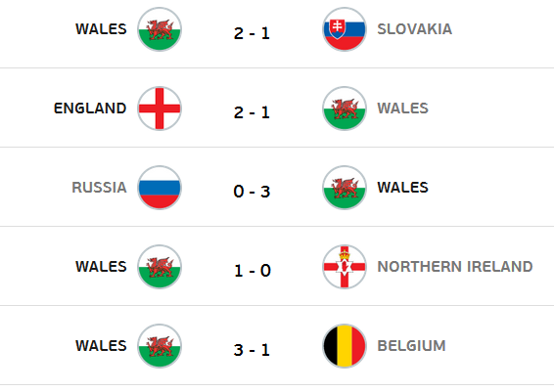554x392 pixels.
Task: Open the Wales 2 - 1 Slovakia score
Action: [252, 33]
